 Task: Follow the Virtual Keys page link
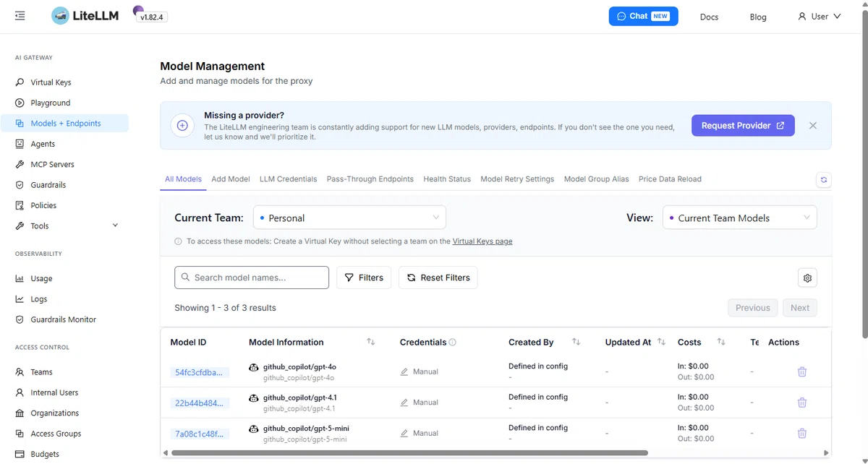click(x=482, y=241)
